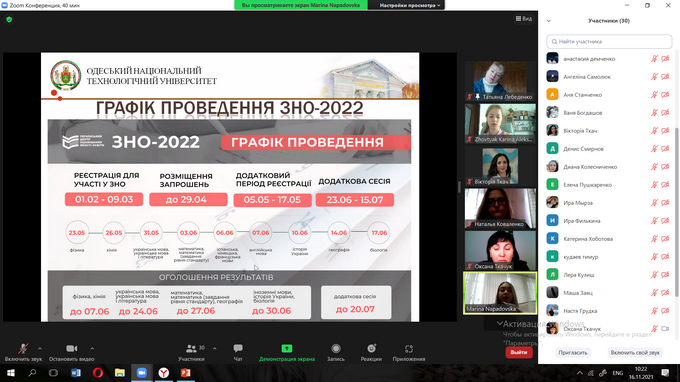Click the Пригласить button
Screen dimensions: 680x382
tap(573, 353)
